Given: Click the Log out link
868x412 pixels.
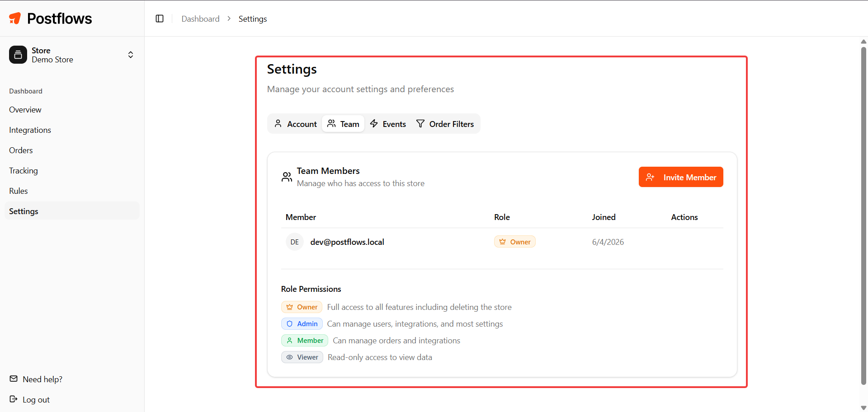Looking at the screenshot, I should point(36,400).
